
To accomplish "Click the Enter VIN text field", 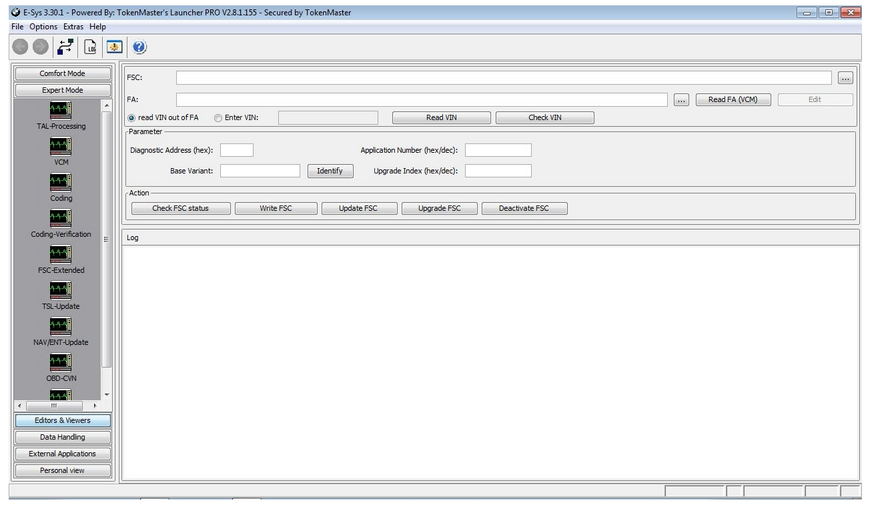I will [x=328, y=118].
